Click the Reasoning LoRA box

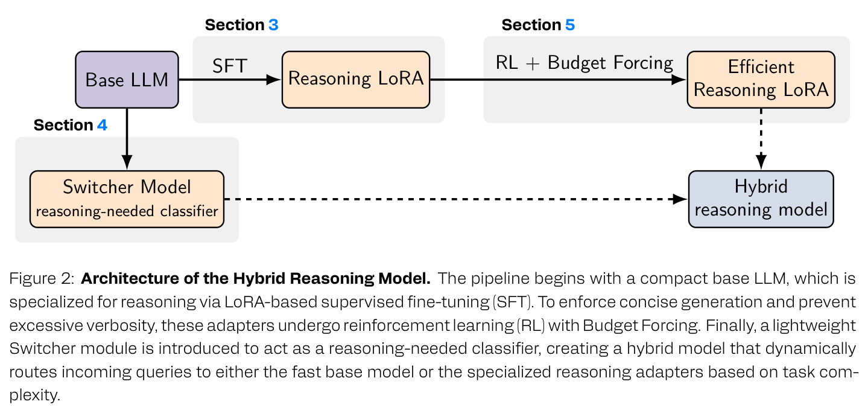click(x=356, y=80)
